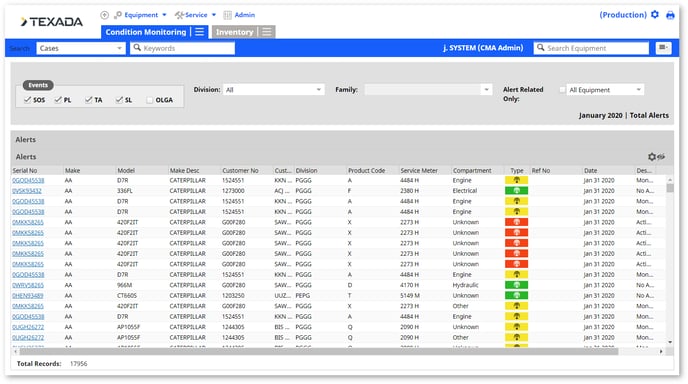Open serial number 0WRV58265 link
This screenshot has width=688, height=384.
(28, 285)
